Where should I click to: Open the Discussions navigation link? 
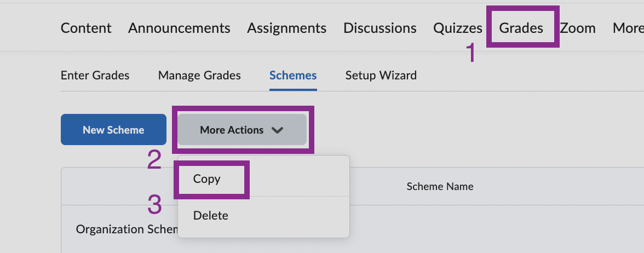pos(380,28)
